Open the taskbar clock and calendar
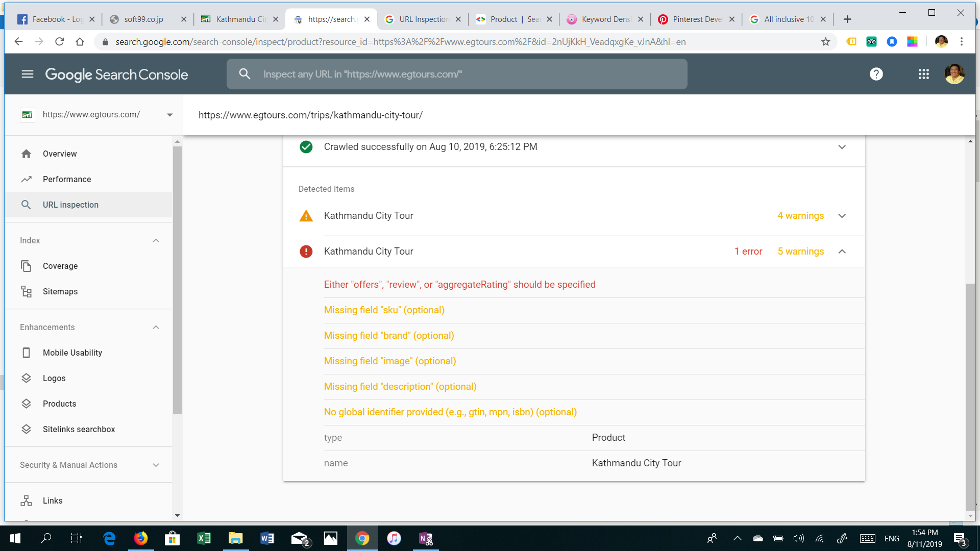Image resolution: width=980 pixels, height=551 pixels. (924, 538)
